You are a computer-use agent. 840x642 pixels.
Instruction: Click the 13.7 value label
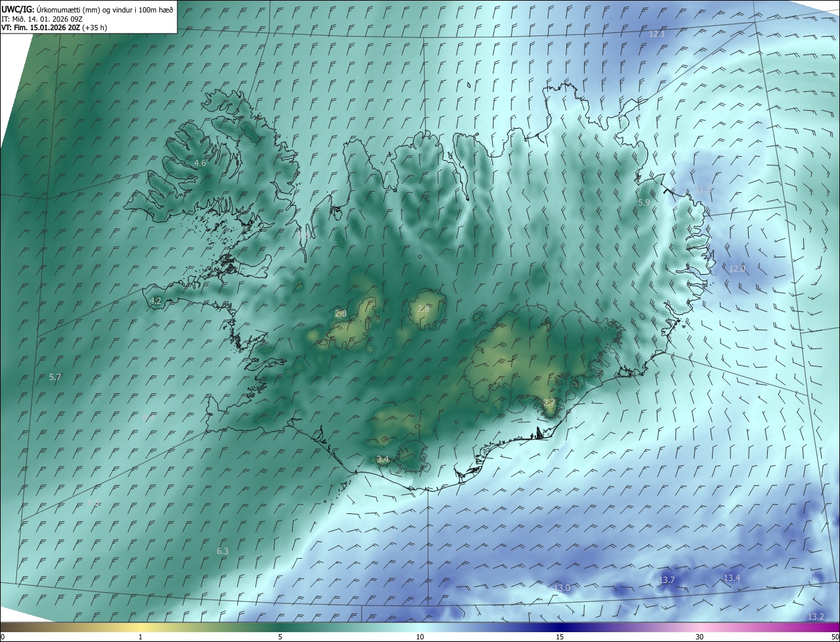(x=667, y=580)
